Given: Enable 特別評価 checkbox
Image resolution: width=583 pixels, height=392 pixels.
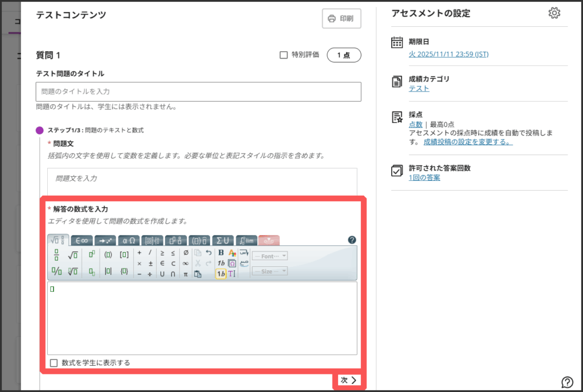Looking at the screenshot, I should pyautogui.click(x=284, y=55).
